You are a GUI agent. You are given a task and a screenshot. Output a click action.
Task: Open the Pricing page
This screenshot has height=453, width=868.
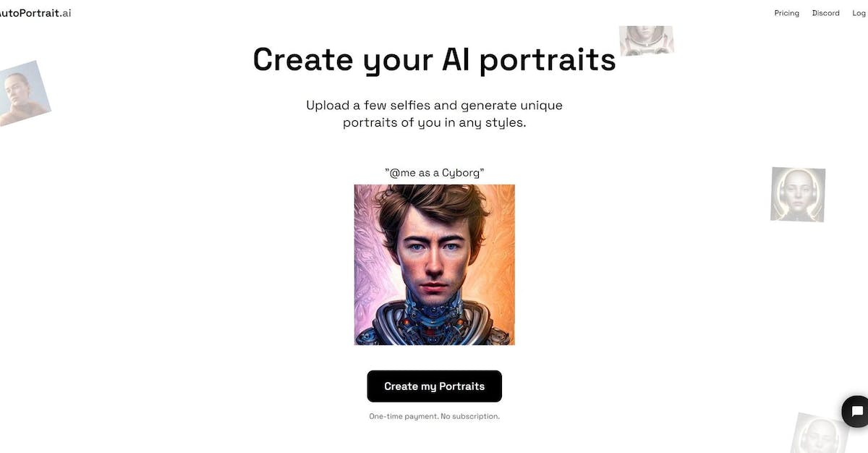tap(786, 13)
